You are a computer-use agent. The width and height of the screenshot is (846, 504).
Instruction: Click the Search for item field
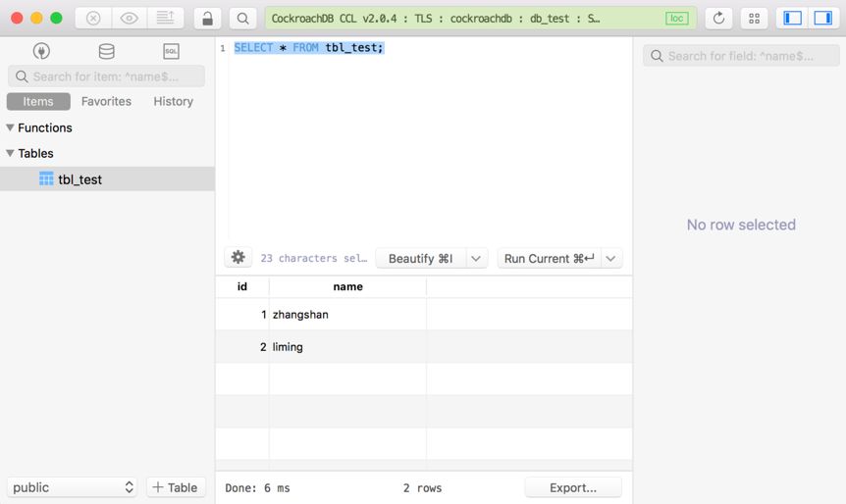tap(106, 76)
